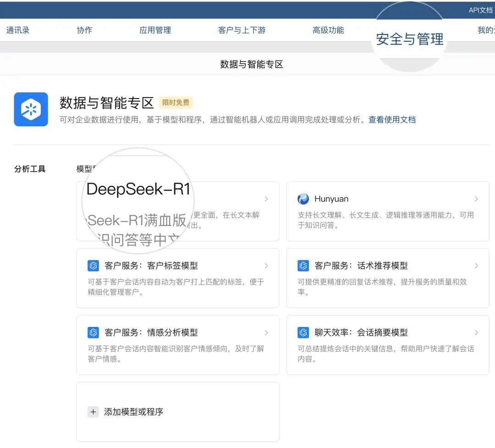Open the 查看使用文档 link

(392, 120)
